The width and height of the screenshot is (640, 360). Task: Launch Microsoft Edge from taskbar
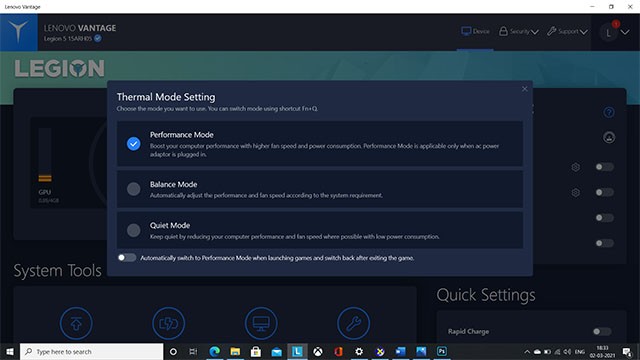coord(214,351)
